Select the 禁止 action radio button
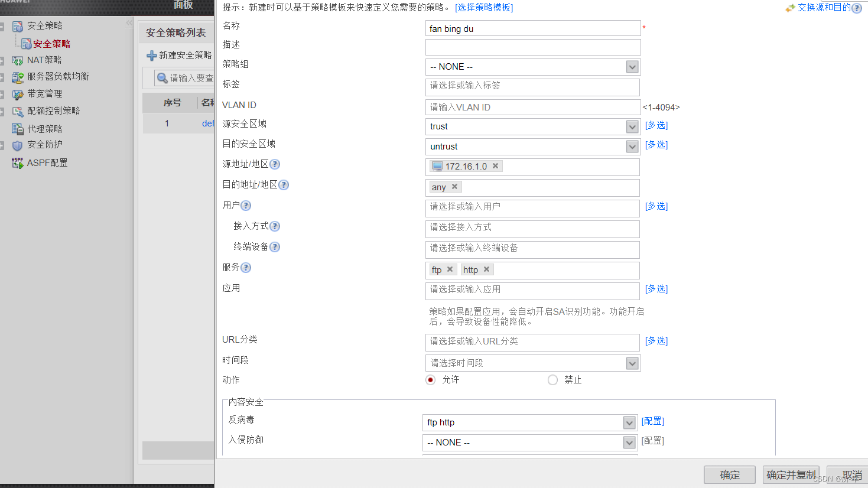This screenshot has width=868, height=488. pos(552,380)
